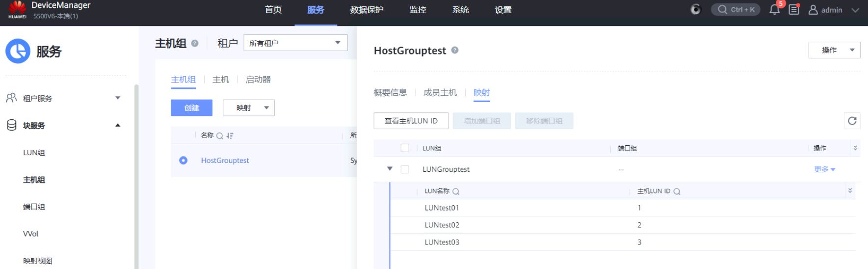Click the 查看主机LUN ID button
This screenshot has width=868, height=269.
coord(411,121)
